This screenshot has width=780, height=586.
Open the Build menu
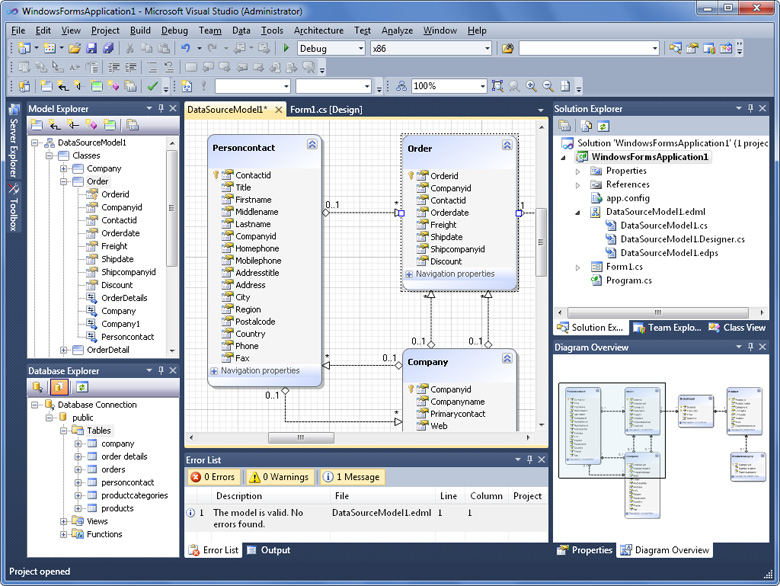pos(140,30)
